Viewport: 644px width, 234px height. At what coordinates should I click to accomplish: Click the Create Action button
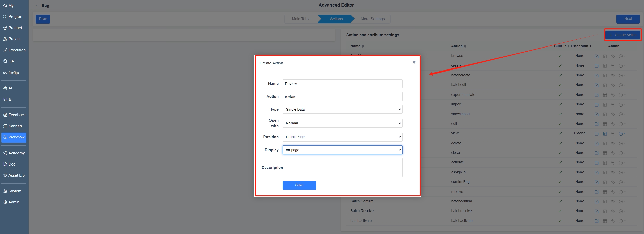point(623,35)
